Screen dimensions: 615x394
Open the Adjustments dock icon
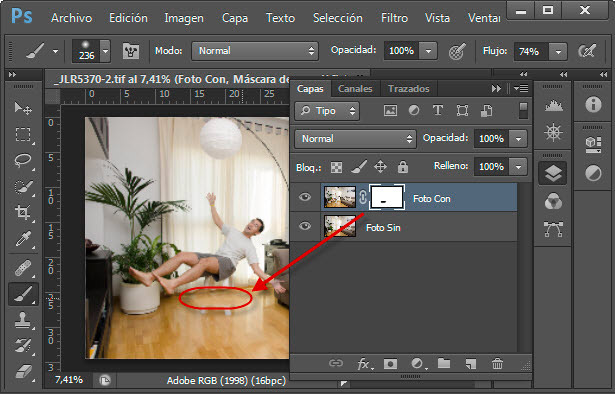click(593, 173)
